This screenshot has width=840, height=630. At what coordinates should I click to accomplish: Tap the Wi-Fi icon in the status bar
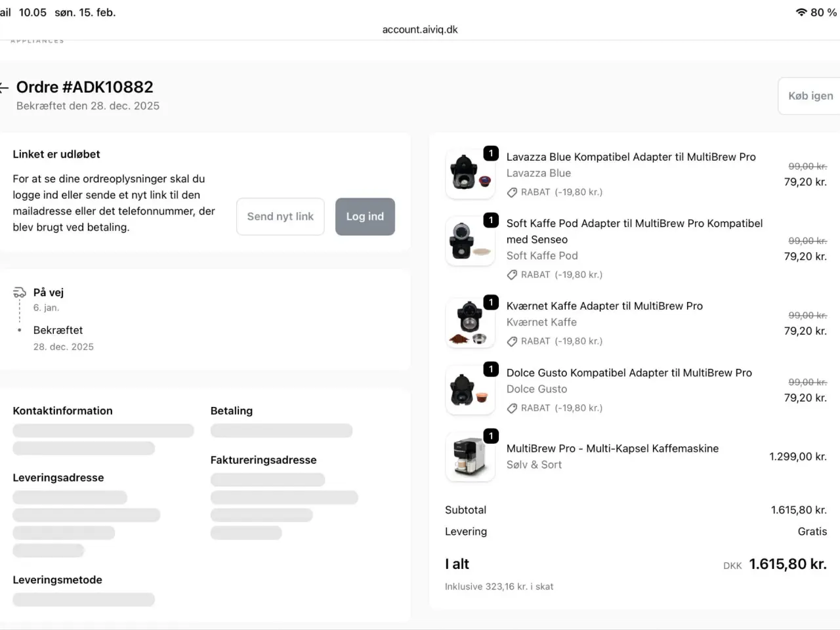(x=801, y=12)
